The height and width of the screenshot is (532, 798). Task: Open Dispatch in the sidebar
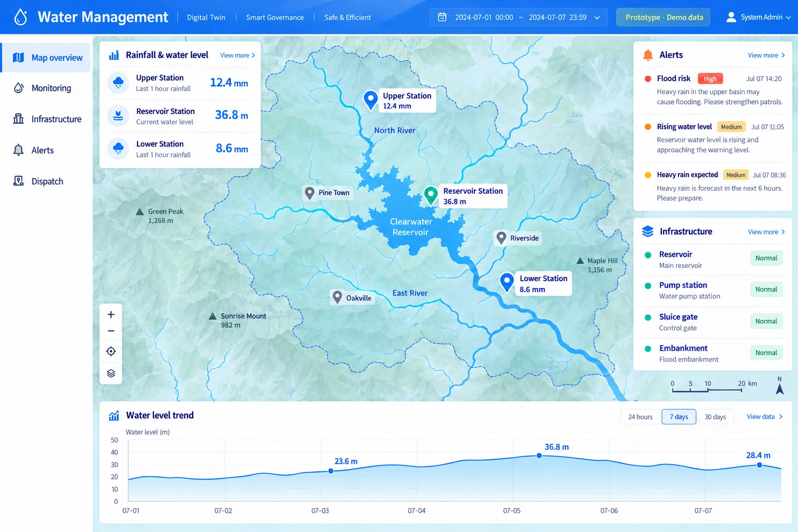[46, 181]
